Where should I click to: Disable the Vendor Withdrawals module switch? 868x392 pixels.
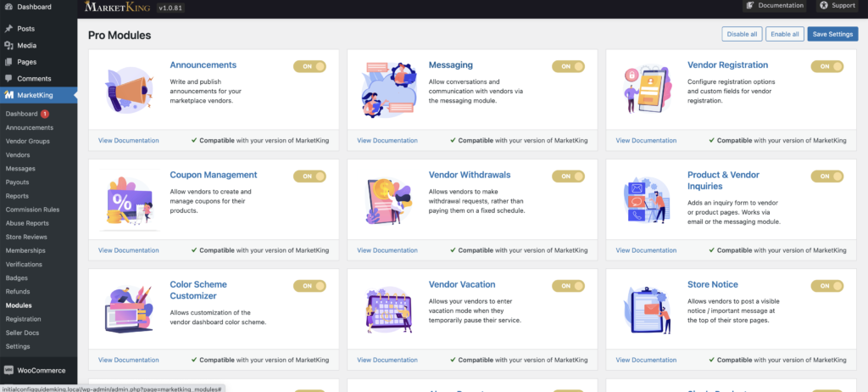[568, 176]
